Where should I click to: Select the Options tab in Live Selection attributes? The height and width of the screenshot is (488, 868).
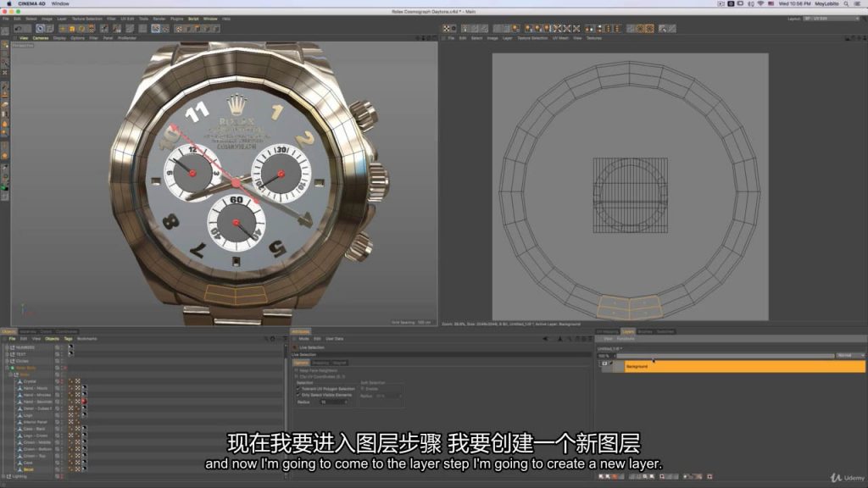coord(301,363)
